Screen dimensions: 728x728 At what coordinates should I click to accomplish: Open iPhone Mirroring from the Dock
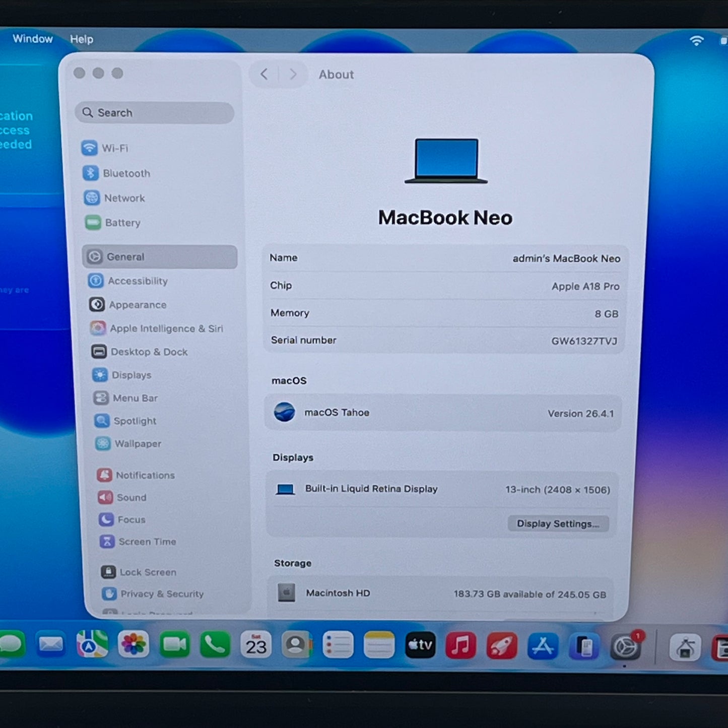(584, 647)
